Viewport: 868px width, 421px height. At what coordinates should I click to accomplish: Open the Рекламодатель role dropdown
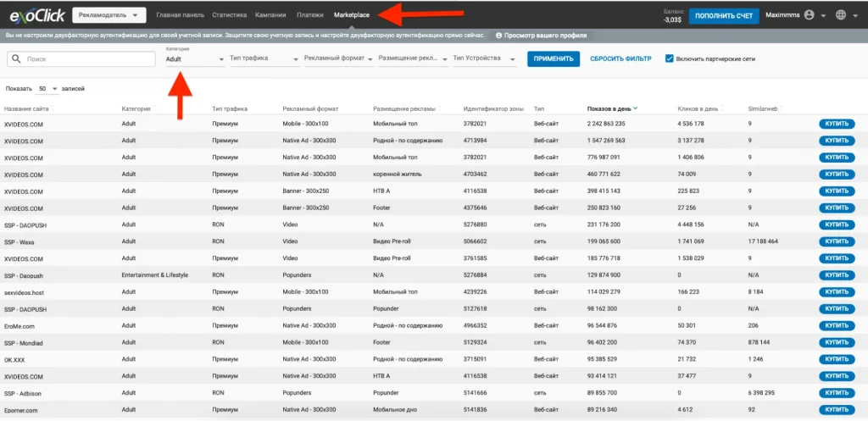click(109, 15)
